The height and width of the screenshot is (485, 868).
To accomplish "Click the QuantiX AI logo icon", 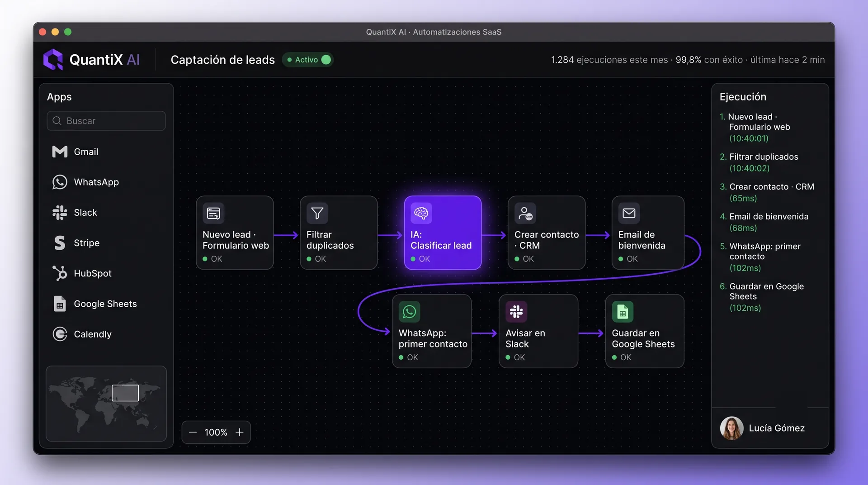I will point(53,59).
